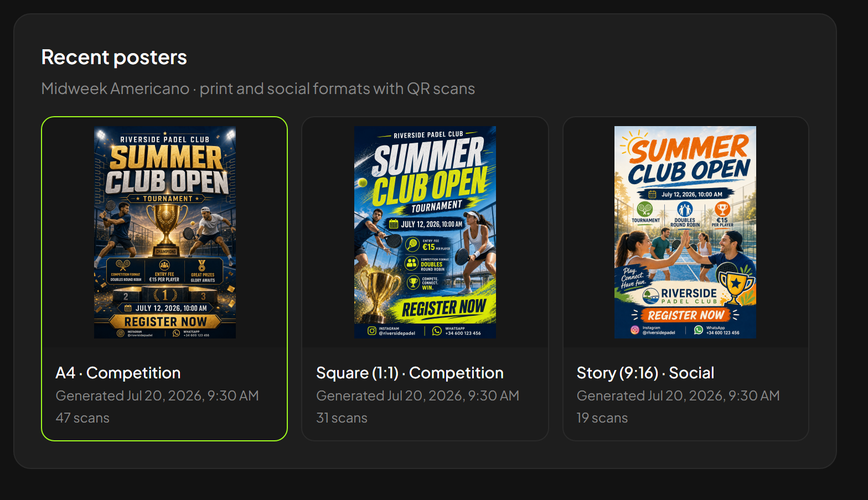Screen dimensions: 868x500
Task: Click the '47 scans' count
Action: click(x=82, y=418)
